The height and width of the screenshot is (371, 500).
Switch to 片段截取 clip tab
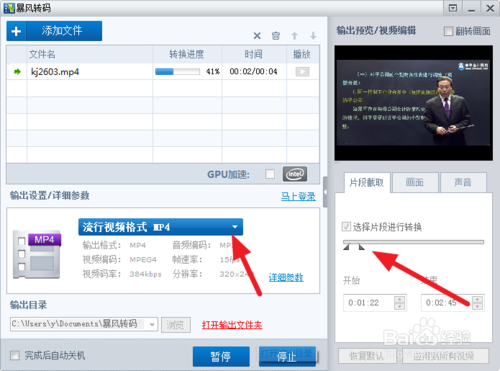367,182
